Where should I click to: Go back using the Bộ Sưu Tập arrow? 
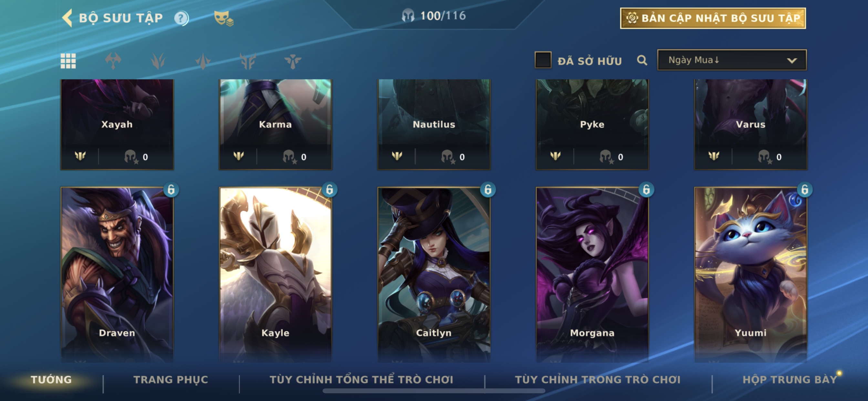point(67,18)
